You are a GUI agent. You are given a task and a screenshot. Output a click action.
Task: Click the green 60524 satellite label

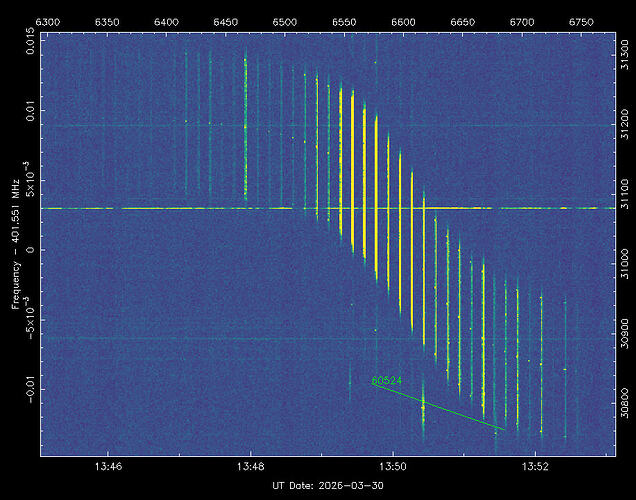[x=386, y=380]
